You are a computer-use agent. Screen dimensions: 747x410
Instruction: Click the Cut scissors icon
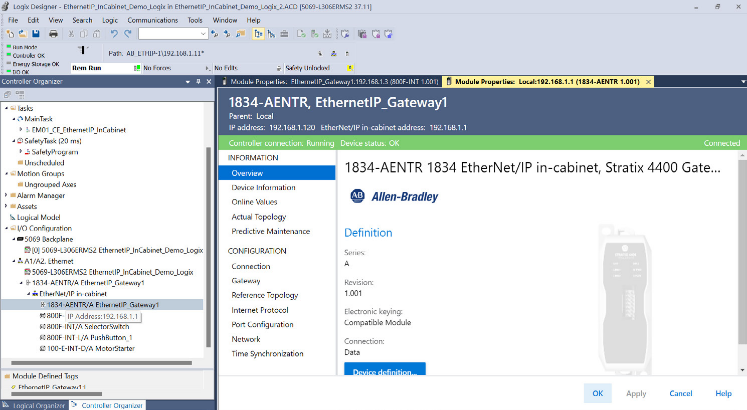(71, 34)
